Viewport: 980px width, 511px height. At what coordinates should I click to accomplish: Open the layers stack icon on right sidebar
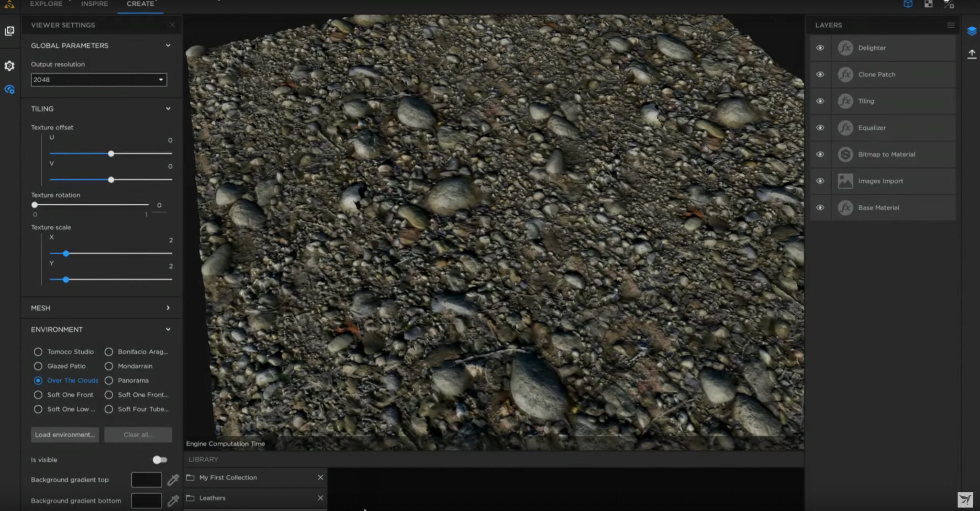[971, 31]
